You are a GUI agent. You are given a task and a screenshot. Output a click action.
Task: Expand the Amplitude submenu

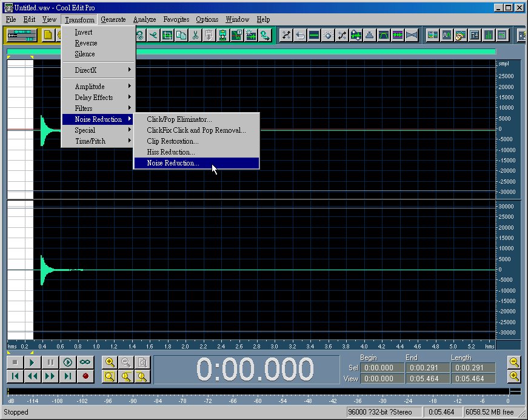98,87
